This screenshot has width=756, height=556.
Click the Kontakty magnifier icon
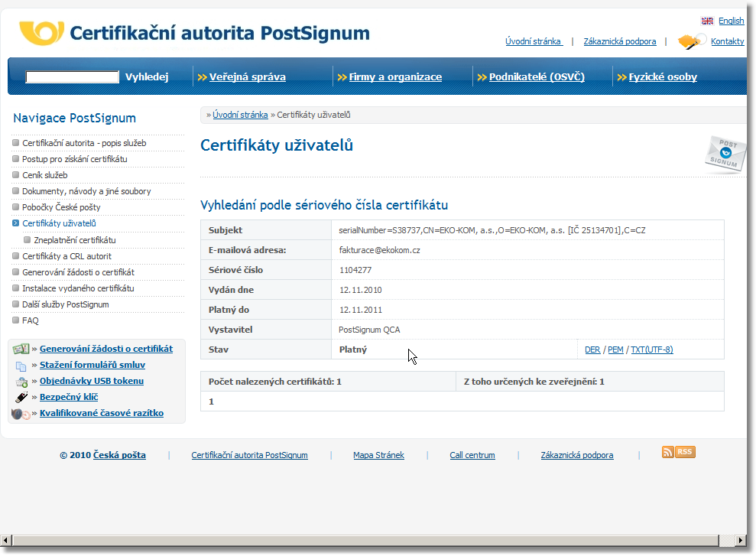691,41
